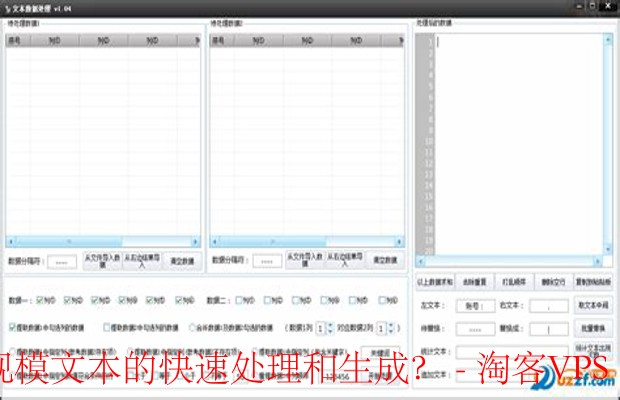Check the second column checkbox in 数据二 row

(267, 300)
